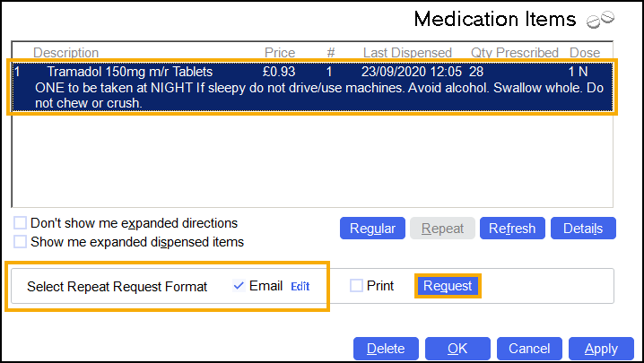The image size is (644, 363).
Task: Enable Don't show me expanded directions
Action: click(20, 223)
